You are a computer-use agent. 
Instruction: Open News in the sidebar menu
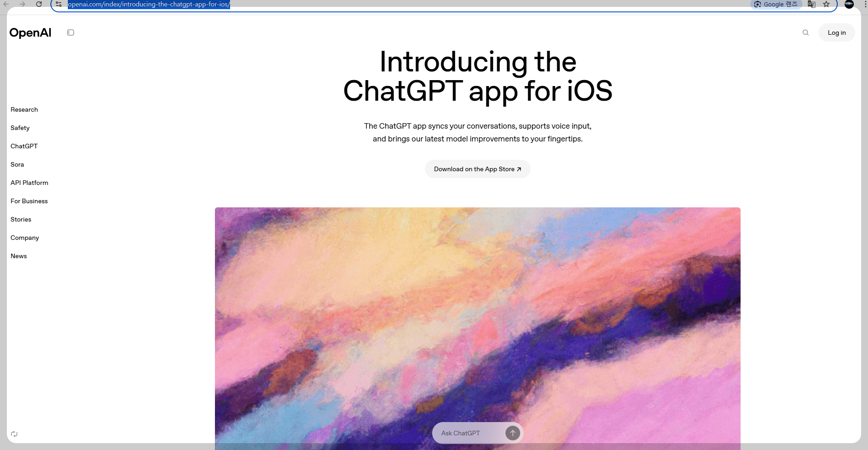19,256
